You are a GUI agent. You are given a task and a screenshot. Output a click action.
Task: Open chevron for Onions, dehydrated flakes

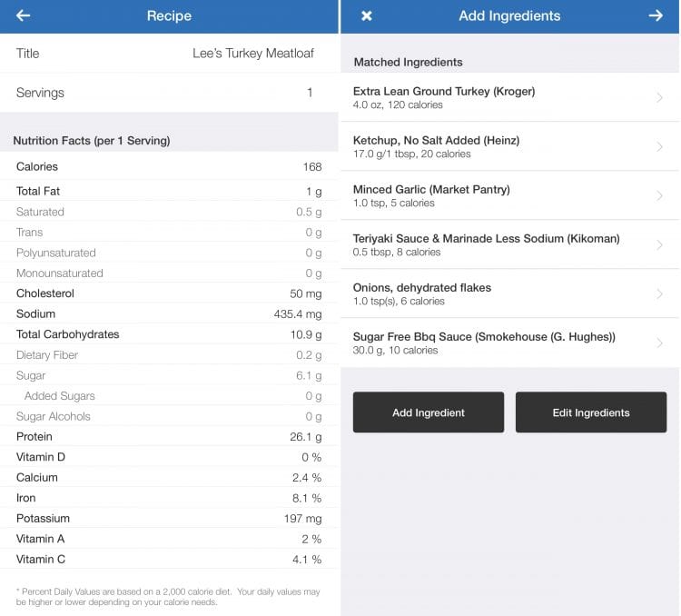click(659, 293)
